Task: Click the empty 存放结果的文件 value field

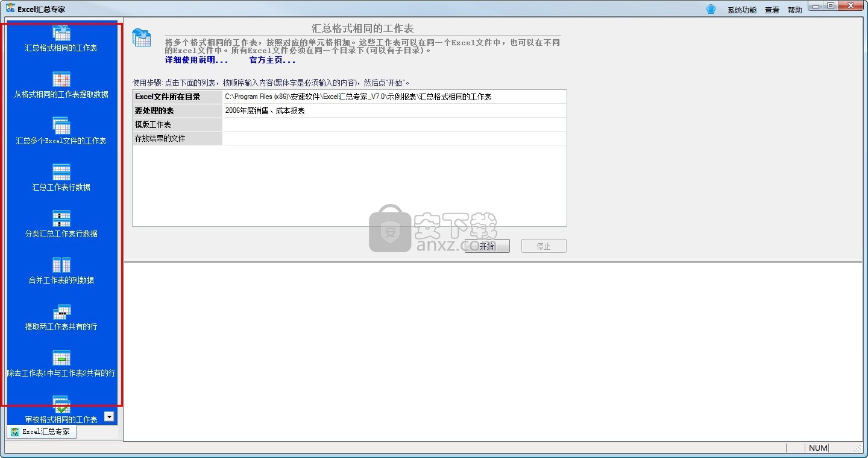Action: [394, 138]
